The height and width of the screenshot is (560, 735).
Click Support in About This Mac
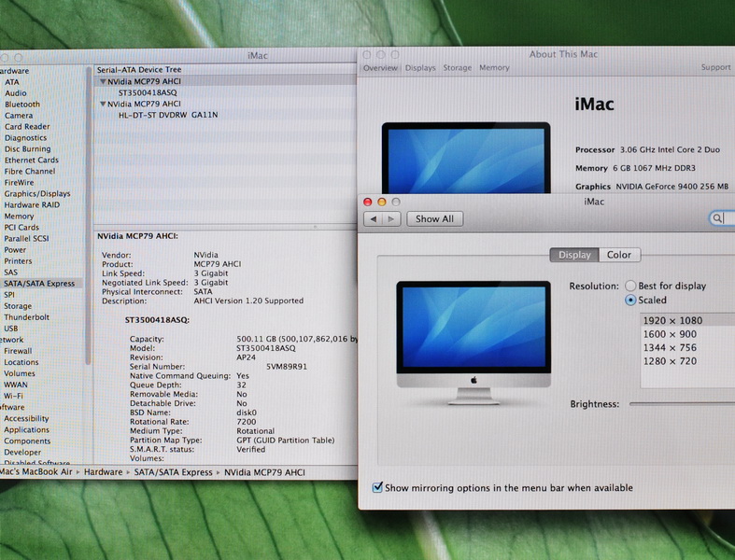715,67
